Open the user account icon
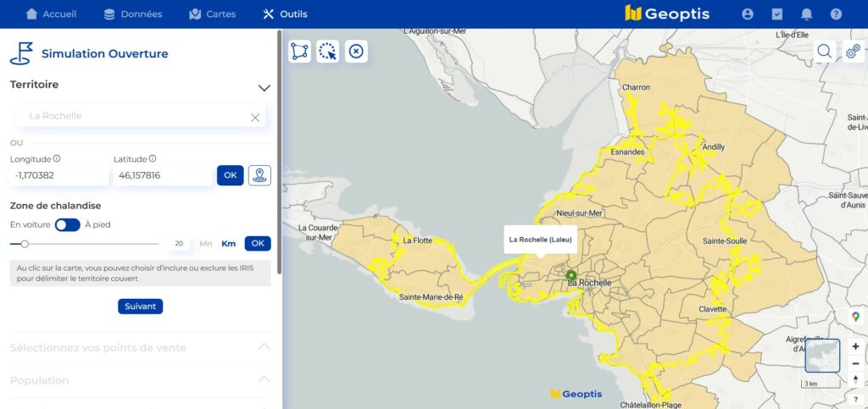Image resolution: width=868 pixels, height=409 pixels. [x=748, y=14]
